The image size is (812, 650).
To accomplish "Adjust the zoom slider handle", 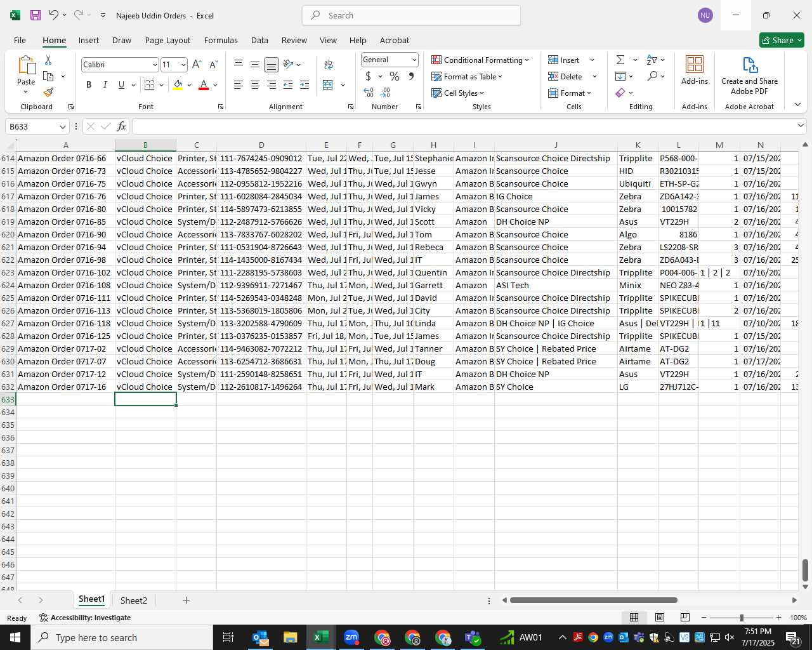I will [741, 618].
